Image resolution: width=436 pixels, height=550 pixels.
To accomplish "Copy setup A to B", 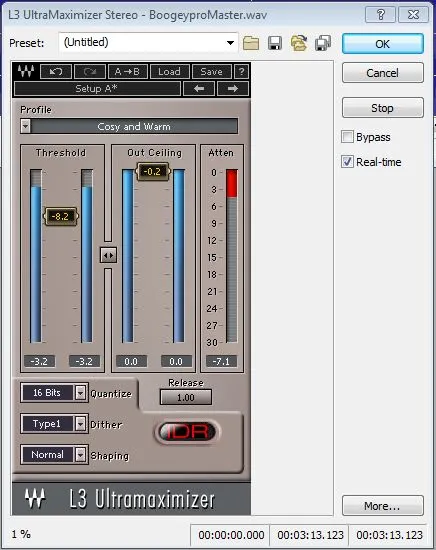I will point(128,72).
